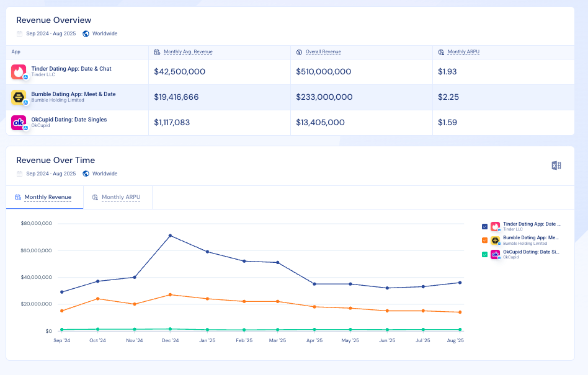Click the Excel export icon in Revenue Over Time
Image resolution: width=588 pixels, height=375 pixels.
(556, 165)
